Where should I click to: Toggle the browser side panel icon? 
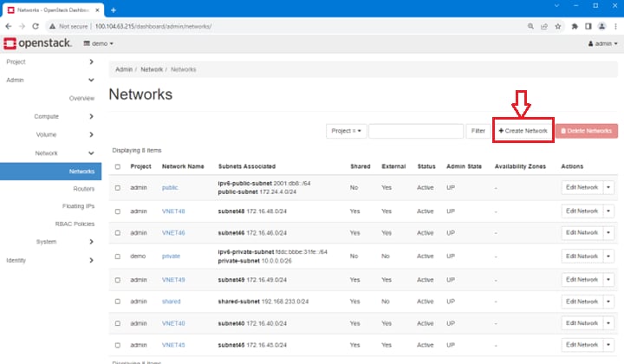point(588,26)
